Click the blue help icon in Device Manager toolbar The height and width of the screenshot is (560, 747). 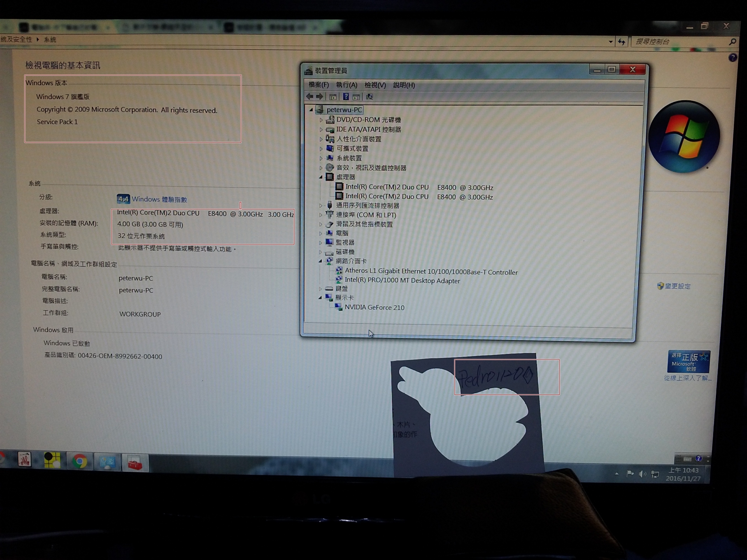click(x=345, y=97)
